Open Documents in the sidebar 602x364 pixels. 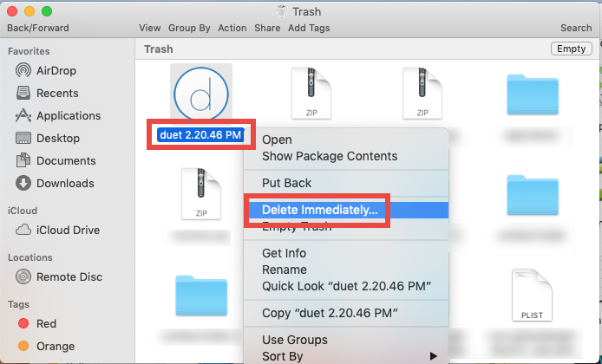click(x=54, y=160)
